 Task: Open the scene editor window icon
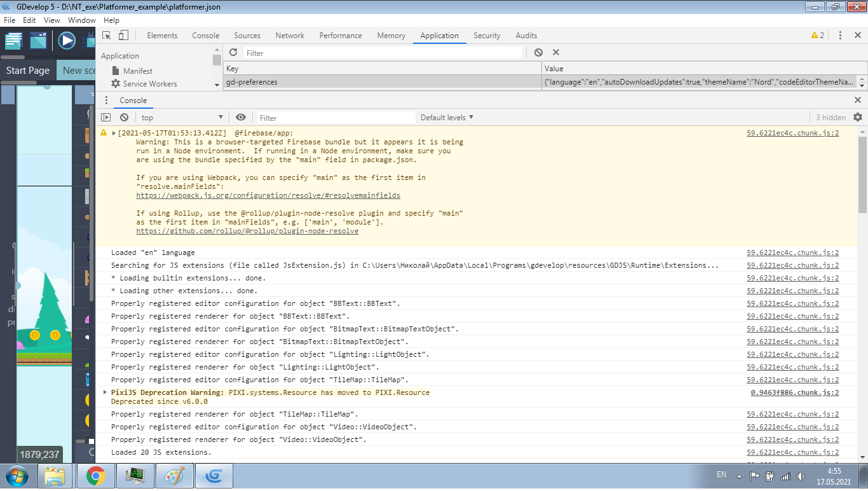[x=39, y=41]
